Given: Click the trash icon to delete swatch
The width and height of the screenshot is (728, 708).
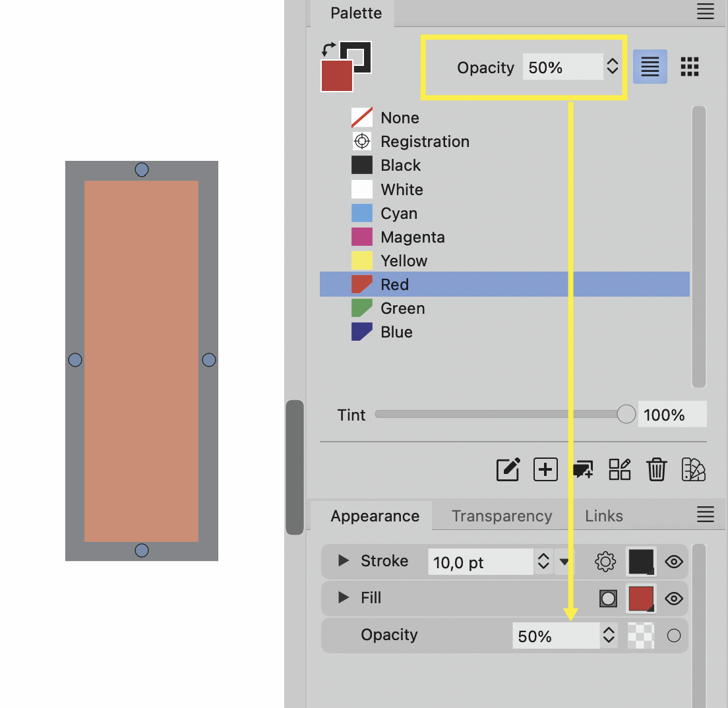Looking at the screenshot, I should point(656,469).
